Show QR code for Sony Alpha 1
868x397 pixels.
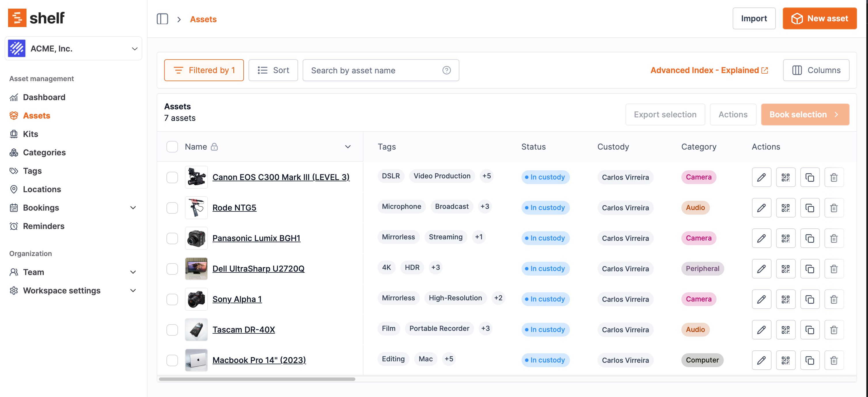pyautogui.click(x=785, y=299)
